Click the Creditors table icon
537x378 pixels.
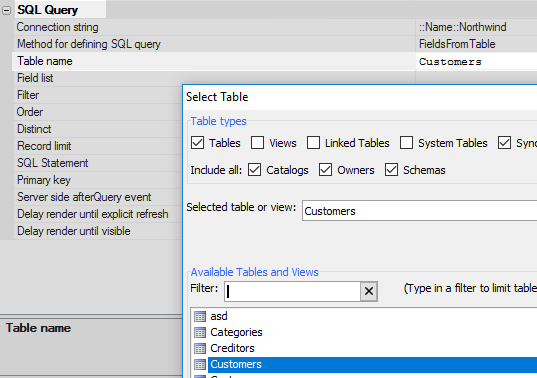200,349
